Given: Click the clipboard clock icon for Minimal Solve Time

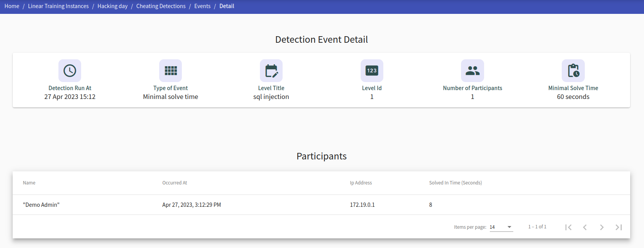Looking at the screenshot, I should [573, 70].
